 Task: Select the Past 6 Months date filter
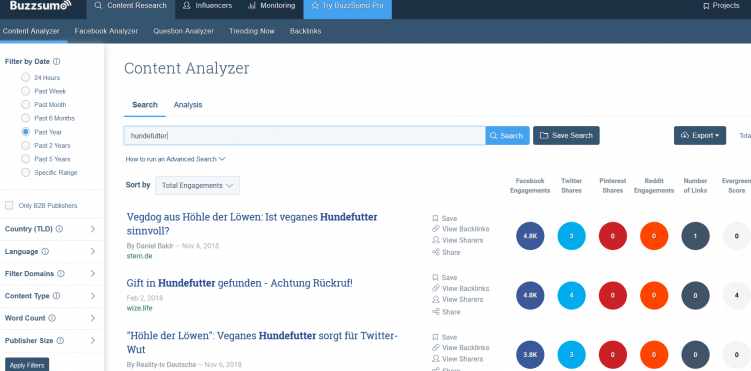click(25, 118)
